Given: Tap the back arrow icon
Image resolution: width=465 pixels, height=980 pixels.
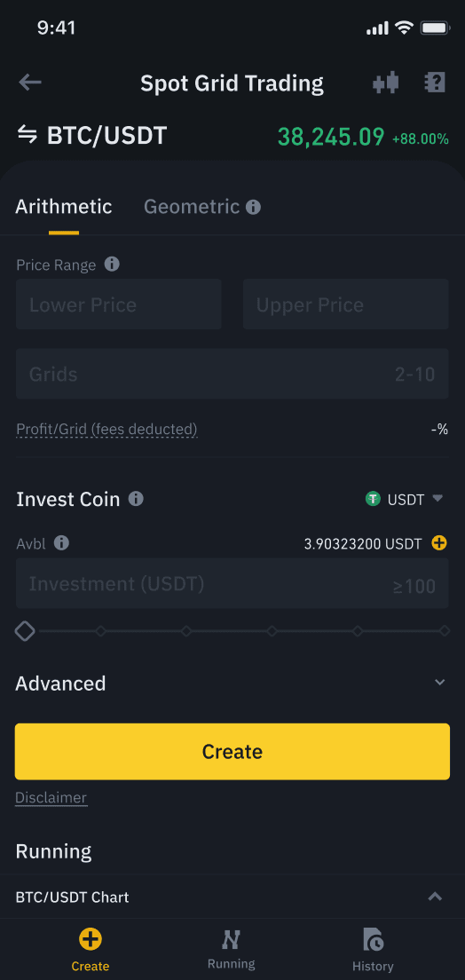Looking at the screenshot, I should 30,83.
